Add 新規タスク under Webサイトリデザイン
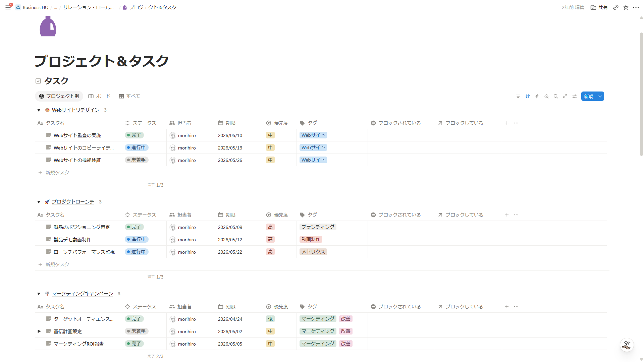This screenshot has width=644, height=362. (x=54, y=173)
